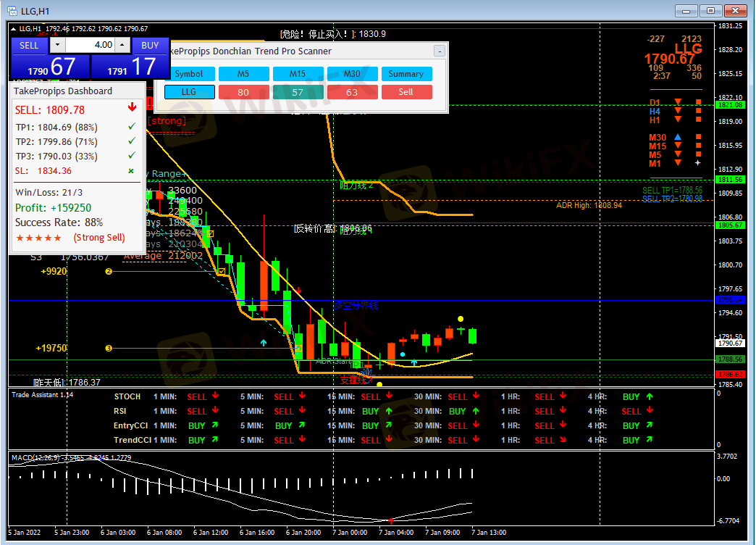The width and height of the screenshot is (756, 545).
Task: Click the 1821.08 green price level label
Action: (x=730, y=105)
